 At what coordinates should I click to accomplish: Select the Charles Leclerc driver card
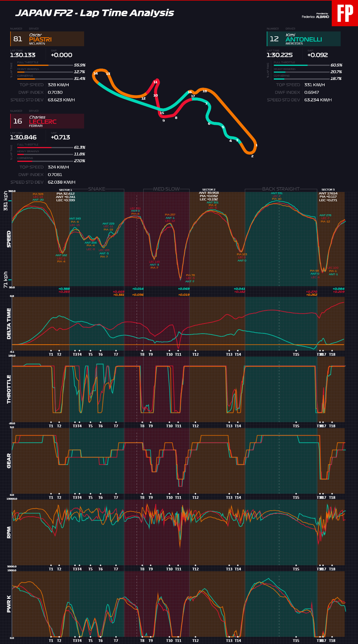tap(47, 121)
